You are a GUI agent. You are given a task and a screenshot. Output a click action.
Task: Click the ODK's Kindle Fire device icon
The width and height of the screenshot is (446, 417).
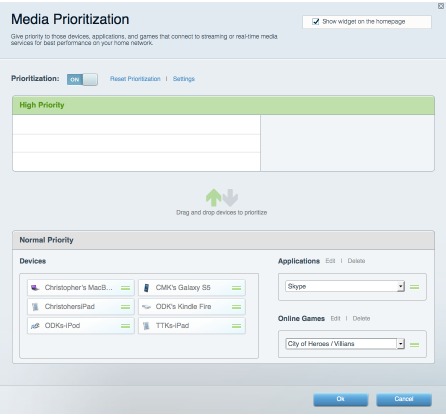pos(146,307)
